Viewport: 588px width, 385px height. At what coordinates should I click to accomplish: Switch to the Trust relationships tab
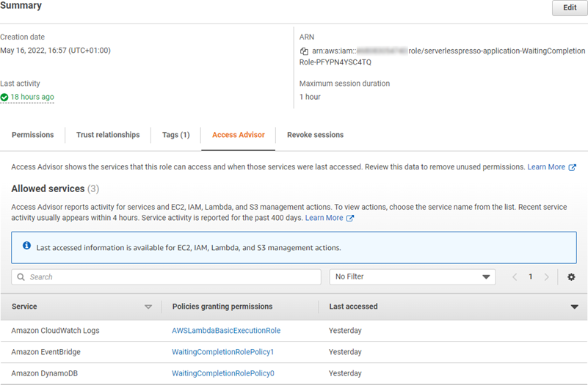pos(108,135)
